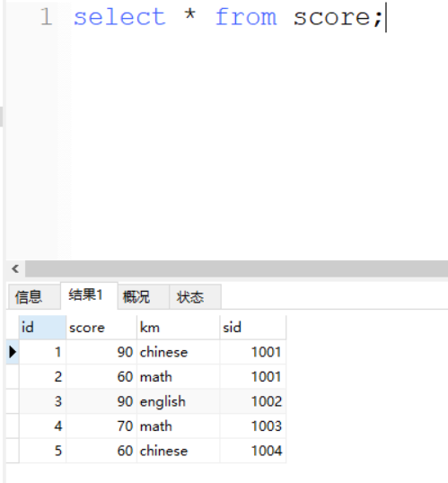
Task: Click sid 1001 in the id 2 row
Action: [x=253, y=377]
